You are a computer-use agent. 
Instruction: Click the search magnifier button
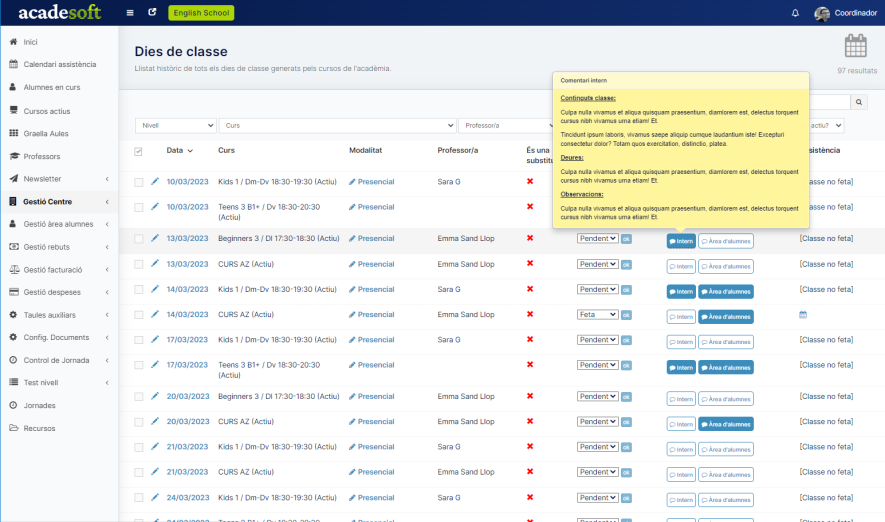pyautogui.click(x=859, y=102)
